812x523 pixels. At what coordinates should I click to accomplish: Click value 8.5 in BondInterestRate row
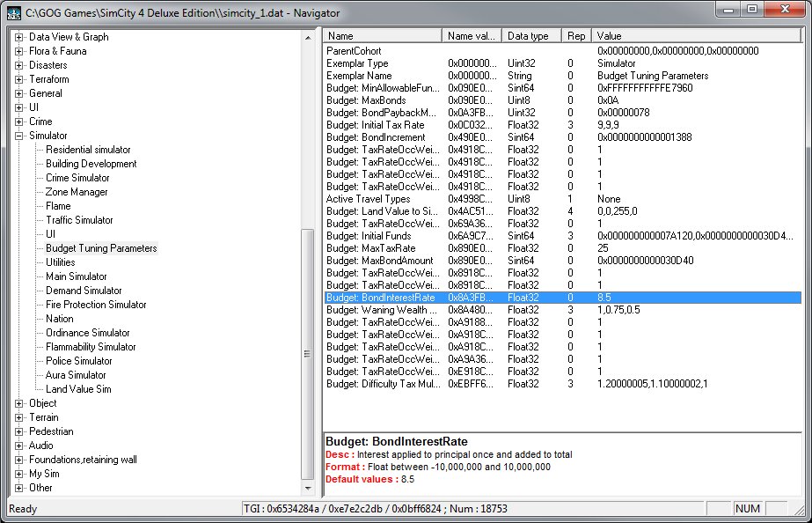604,298
